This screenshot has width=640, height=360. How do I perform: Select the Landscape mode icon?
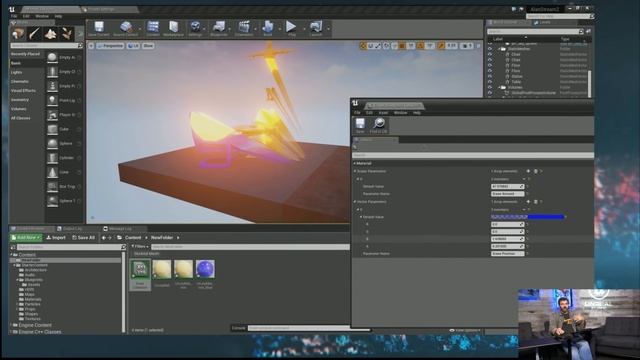51,33
